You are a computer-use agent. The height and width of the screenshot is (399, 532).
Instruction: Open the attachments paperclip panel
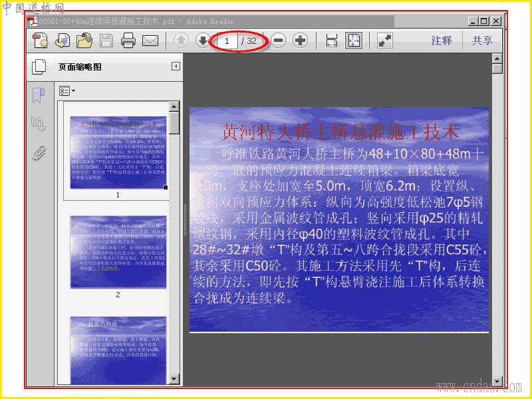coord(39,153)
